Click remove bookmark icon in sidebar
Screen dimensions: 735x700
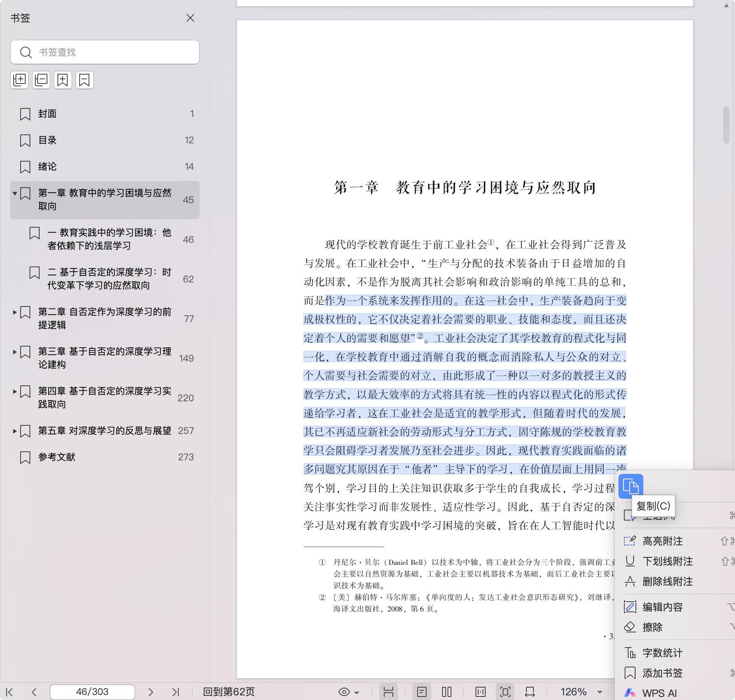pyautogui.click(x=85, y=80)
